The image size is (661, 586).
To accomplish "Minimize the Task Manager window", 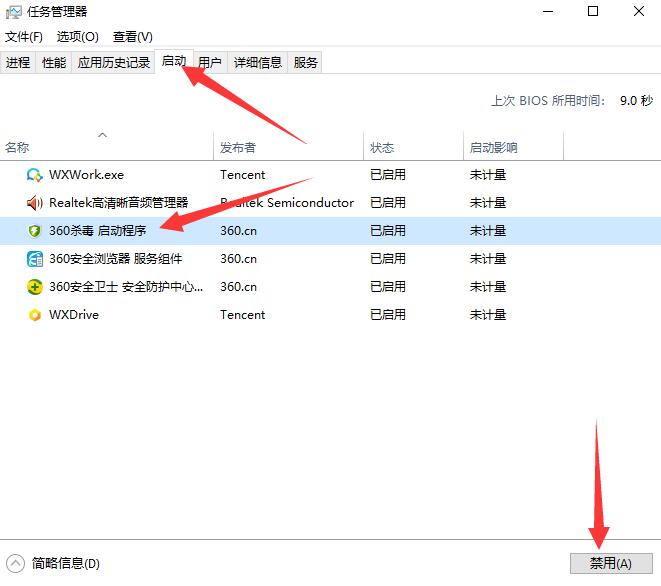I will click(x=548, y=11).
